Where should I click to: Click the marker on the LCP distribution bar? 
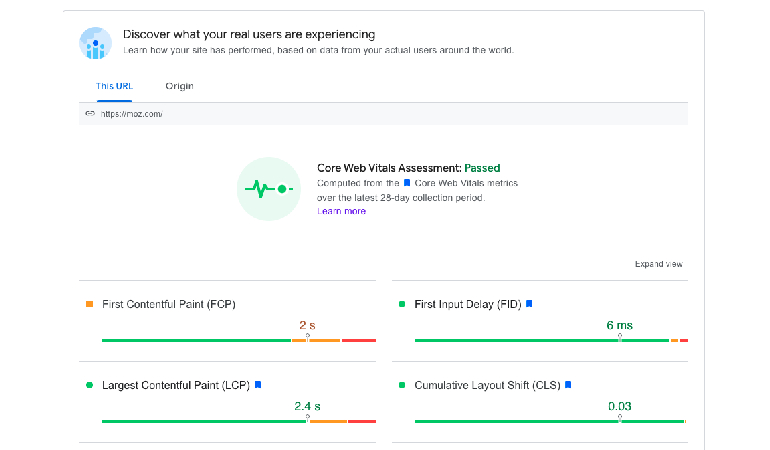[x=307, y=419]
